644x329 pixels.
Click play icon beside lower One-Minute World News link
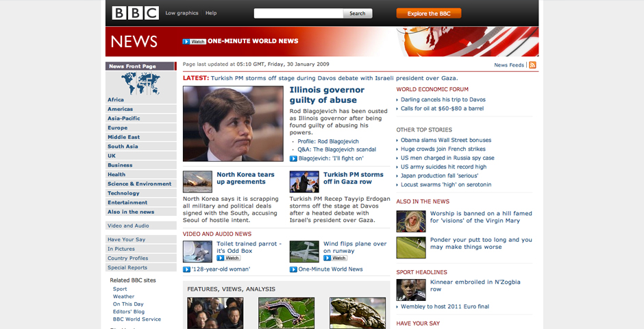[x=293, y=269]
